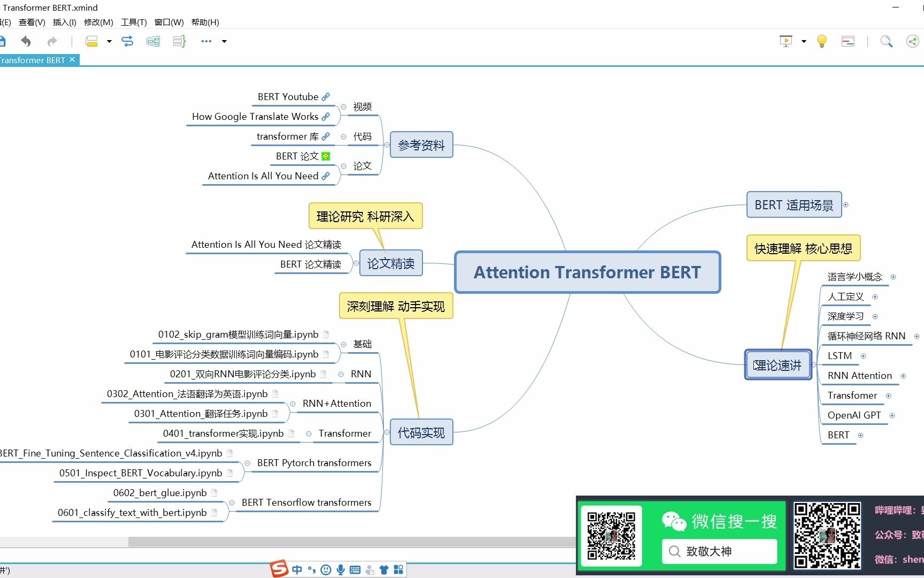Open attachment icon on BERT 论文

coord(326,156)
